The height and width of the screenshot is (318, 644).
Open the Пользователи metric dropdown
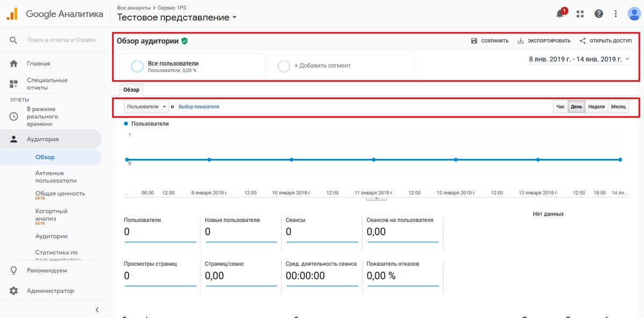(x=146, y=106)
